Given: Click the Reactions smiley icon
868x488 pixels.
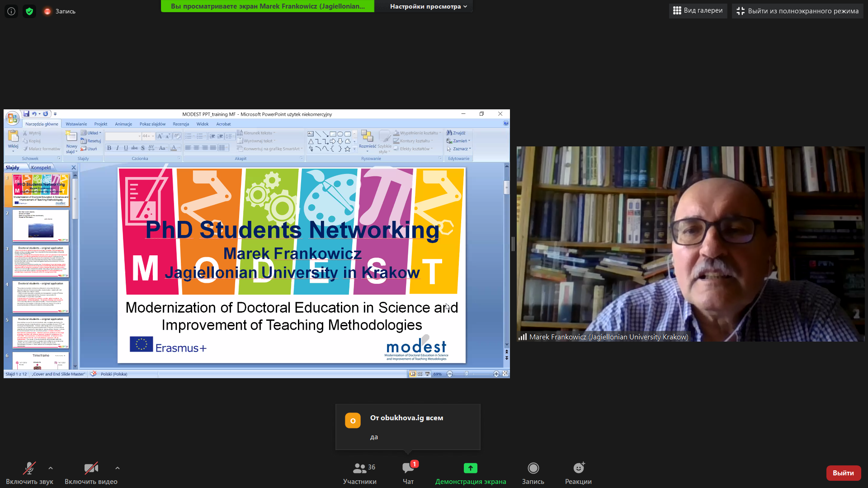Looking at the screenshot, I should (x=578, y=468).
